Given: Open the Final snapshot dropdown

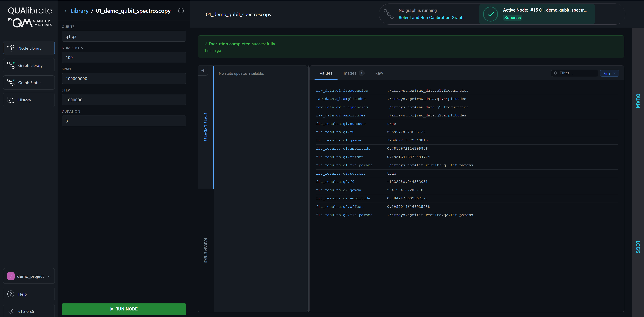Looking at the screenshot, I should tap(609, 73).
